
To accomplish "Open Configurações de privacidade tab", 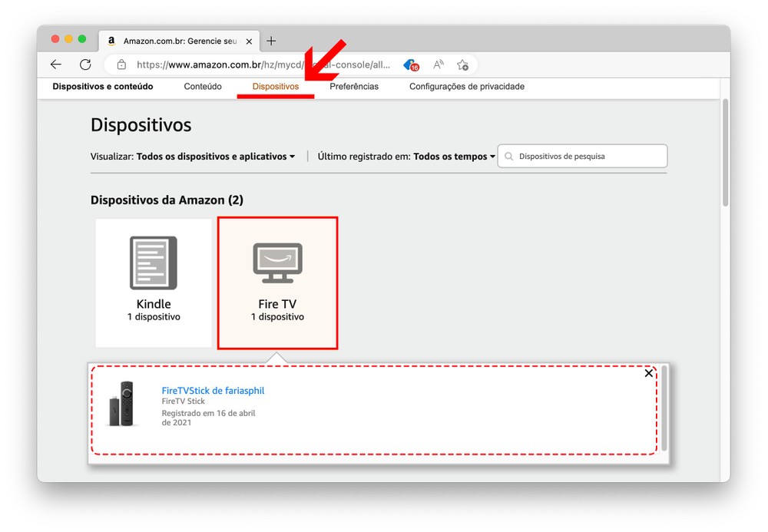I will pos(467,87).
